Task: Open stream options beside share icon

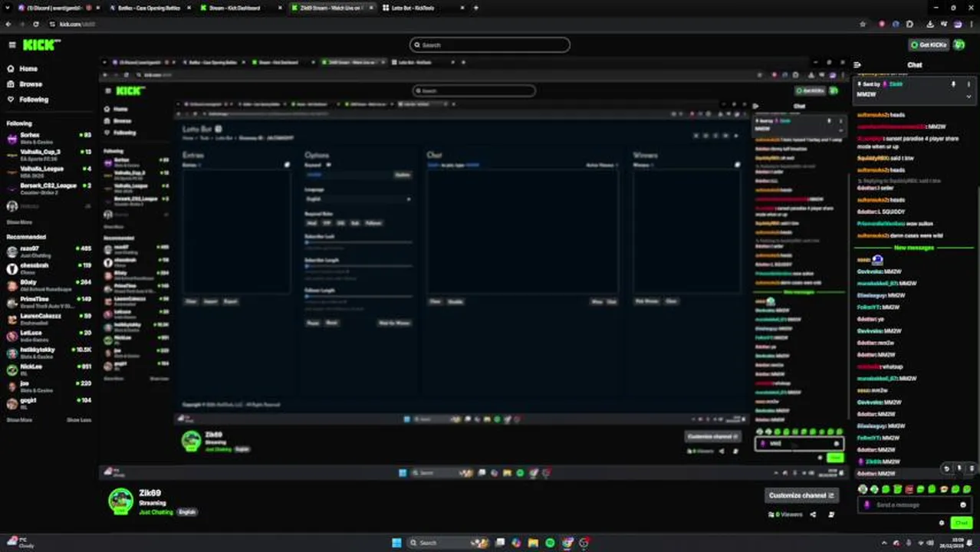Action: [x=831, y=514]
